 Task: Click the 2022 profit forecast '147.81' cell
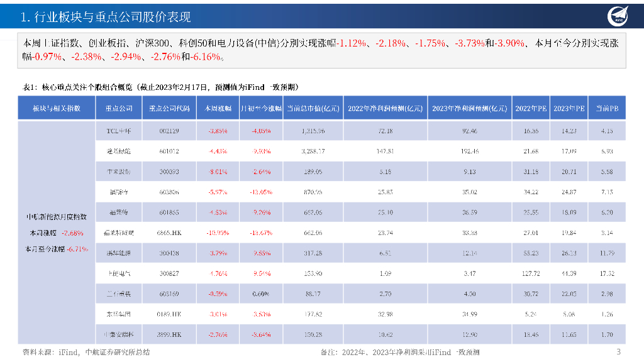(x=386, y=151)
